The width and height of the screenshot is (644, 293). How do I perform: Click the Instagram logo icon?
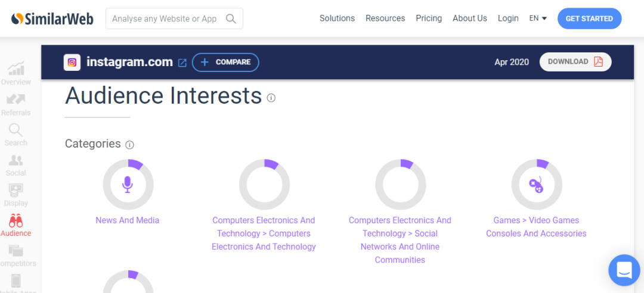(72, 62)
